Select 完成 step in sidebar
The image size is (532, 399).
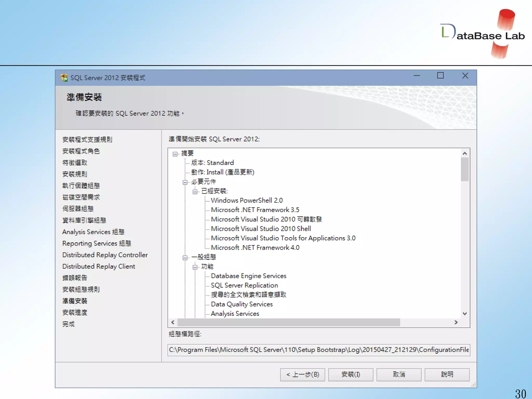[x=69, y=324]
